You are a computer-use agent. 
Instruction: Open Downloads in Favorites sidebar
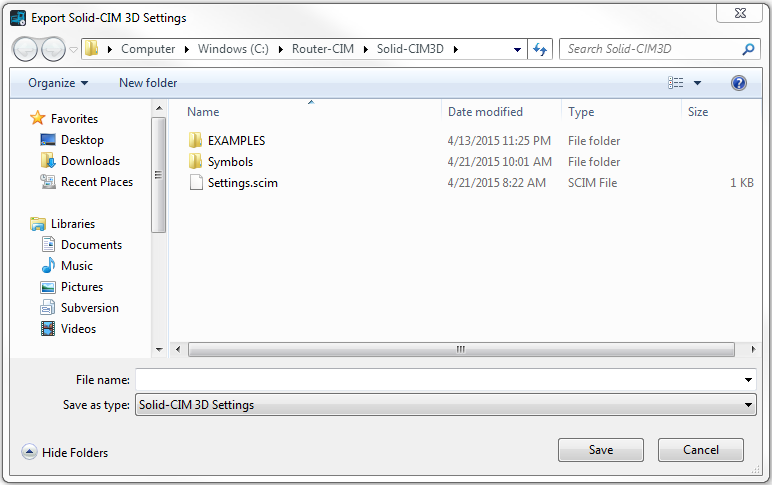(x=90, y=161)
